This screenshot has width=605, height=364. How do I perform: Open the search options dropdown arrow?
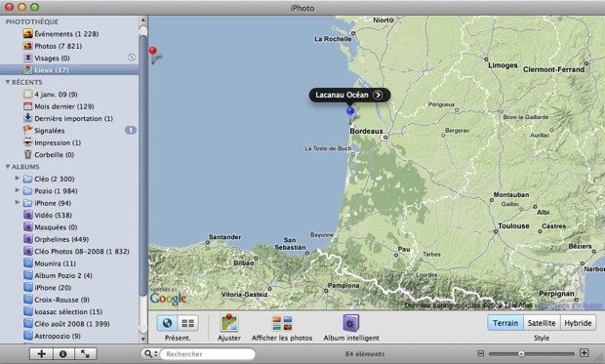(x=156, y=354)
